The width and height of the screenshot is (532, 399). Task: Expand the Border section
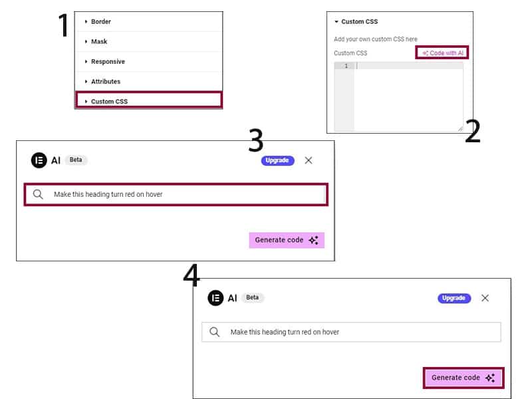click(x=148, y=22)
